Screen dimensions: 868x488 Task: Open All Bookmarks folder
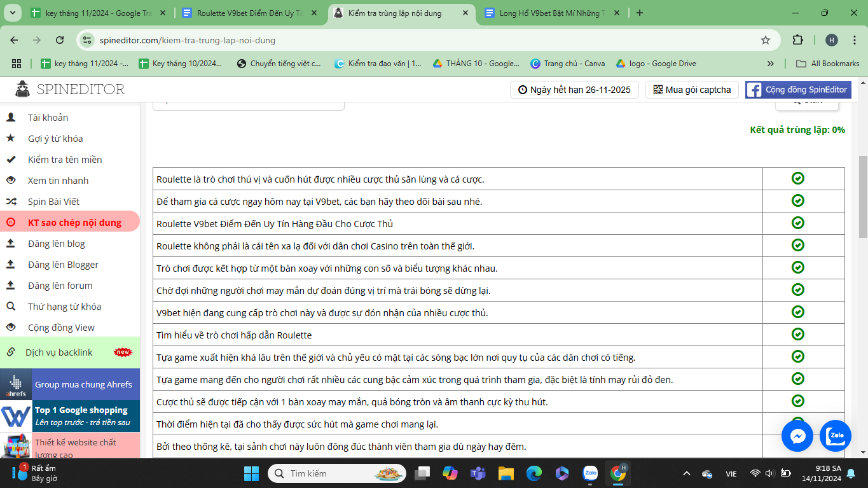coord(829,64)
